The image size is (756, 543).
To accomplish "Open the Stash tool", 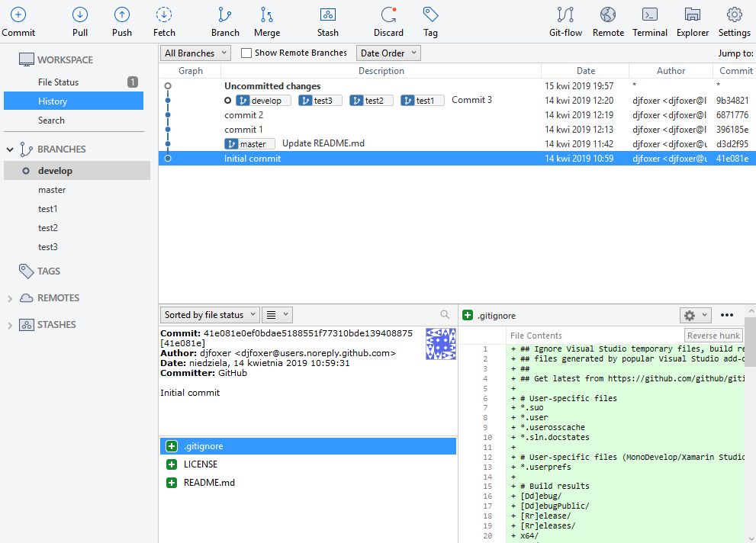I will point(328,15).
